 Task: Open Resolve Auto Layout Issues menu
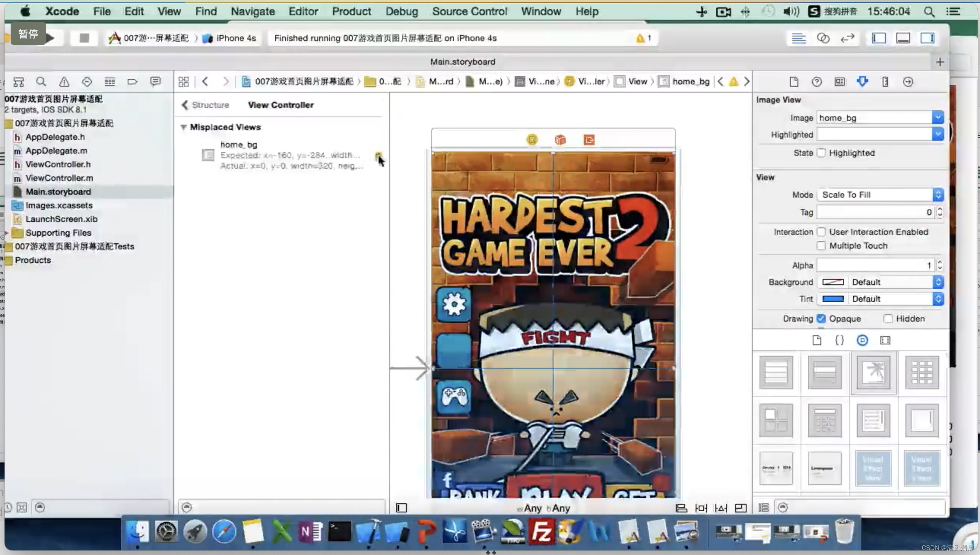[x=721, y=508]
